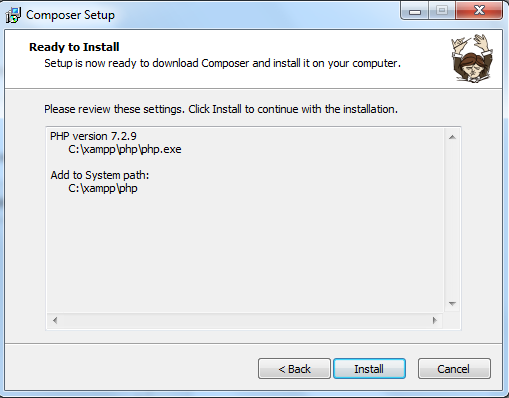The width and height of the screenshot is (509, 398).
Task: Minimize the Composer Setup window
Action: pyautogui.click(x=415, y=12)
